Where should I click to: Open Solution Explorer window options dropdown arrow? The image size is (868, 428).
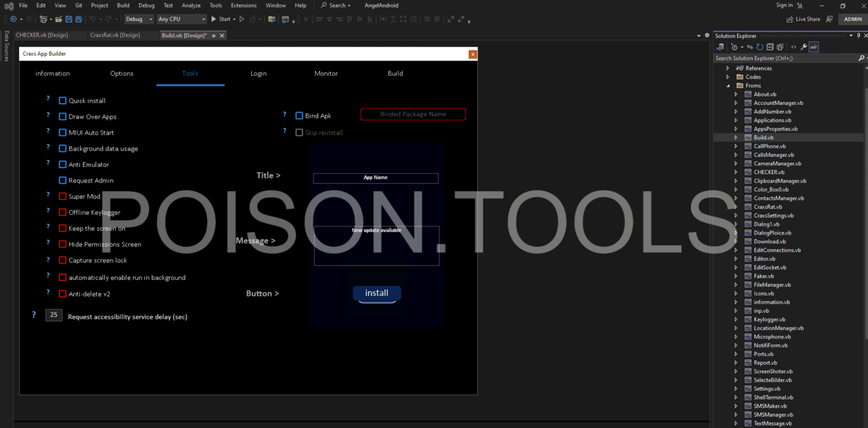pos(851,36)
